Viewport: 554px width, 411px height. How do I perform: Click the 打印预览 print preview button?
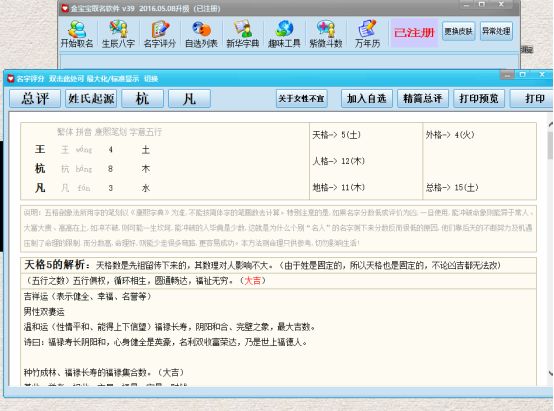(479, 99)
